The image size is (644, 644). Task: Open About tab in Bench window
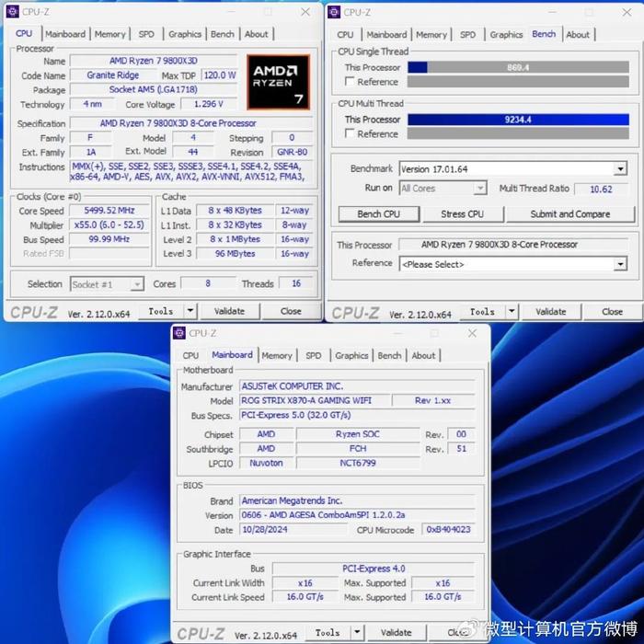click(578, 35)
